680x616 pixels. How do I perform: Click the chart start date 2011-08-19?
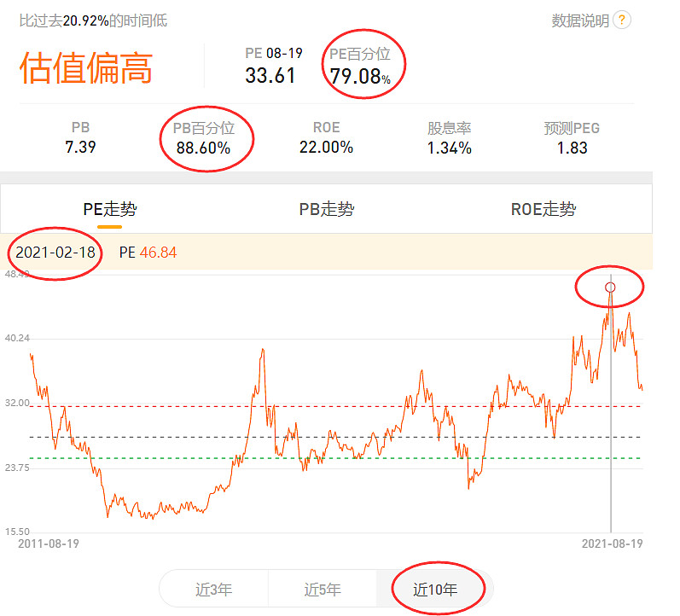[x=49, y=543]
